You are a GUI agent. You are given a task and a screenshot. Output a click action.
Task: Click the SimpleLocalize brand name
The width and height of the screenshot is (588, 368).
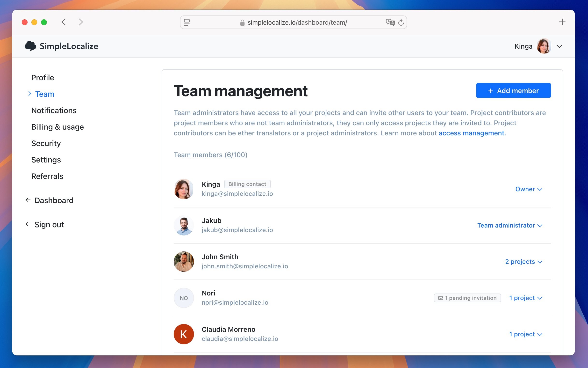[69, 46]
